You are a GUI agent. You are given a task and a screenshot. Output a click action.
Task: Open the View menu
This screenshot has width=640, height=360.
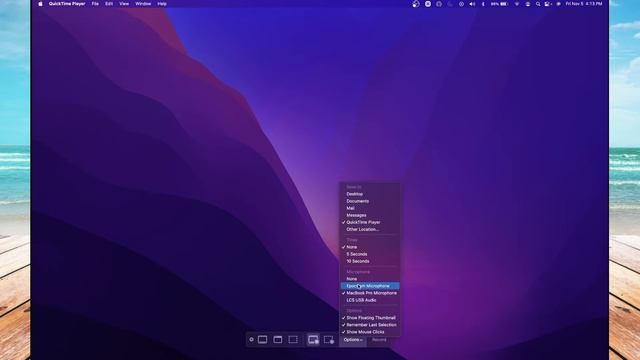point(124,4)
